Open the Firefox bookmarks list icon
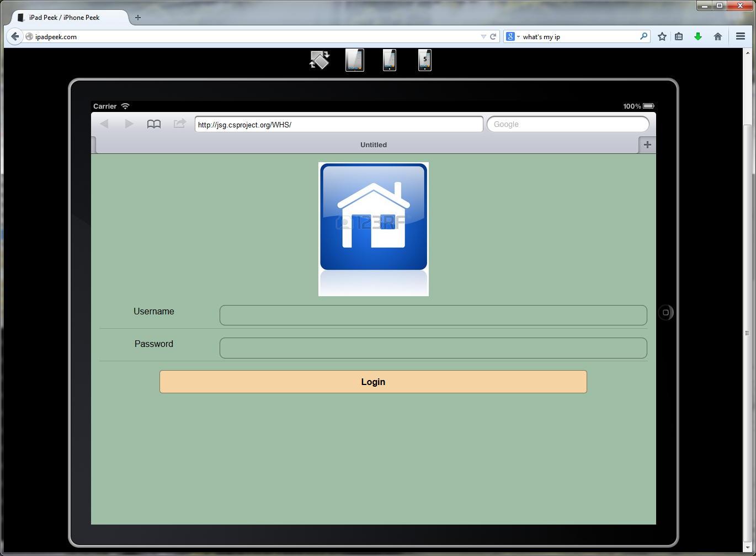Viewport: 756px width, 556px height. 679,37
